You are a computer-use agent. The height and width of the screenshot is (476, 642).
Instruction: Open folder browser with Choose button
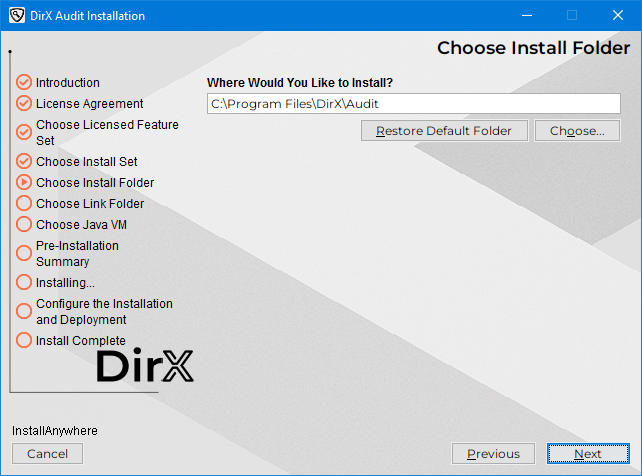(577, 131)
